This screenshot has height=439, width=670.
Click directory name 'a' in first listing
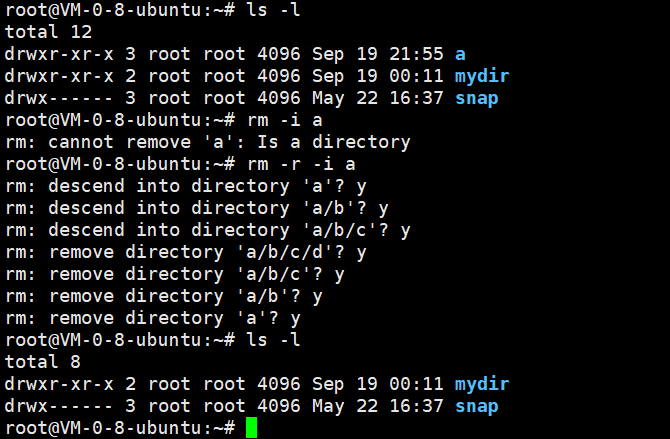tap(460, 54)
